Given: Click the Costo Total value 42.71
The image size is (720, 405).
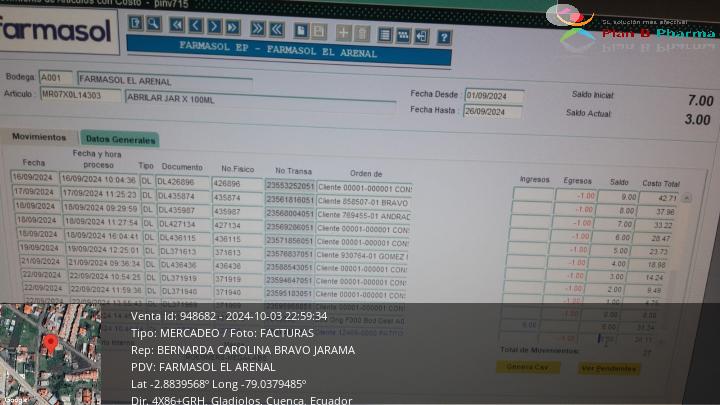Looking at the screenshot, I should click(x=658, y=198).
